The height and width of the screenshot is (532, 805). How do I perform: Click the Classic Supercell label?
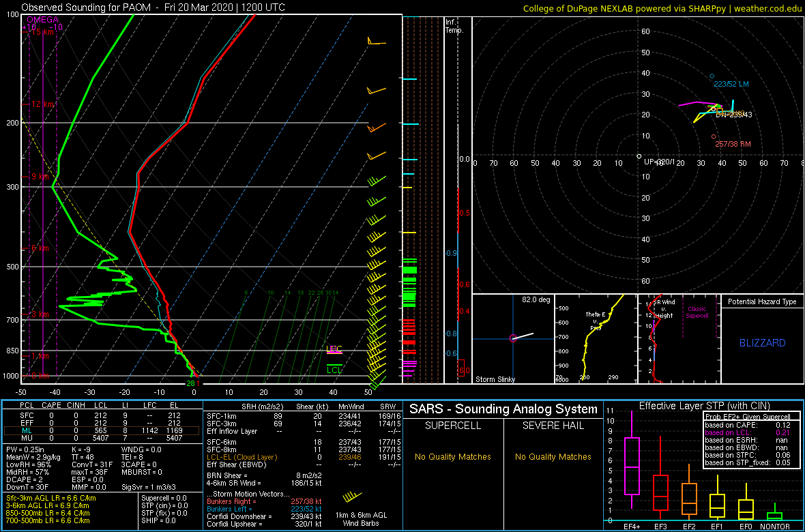click(698, 311)
